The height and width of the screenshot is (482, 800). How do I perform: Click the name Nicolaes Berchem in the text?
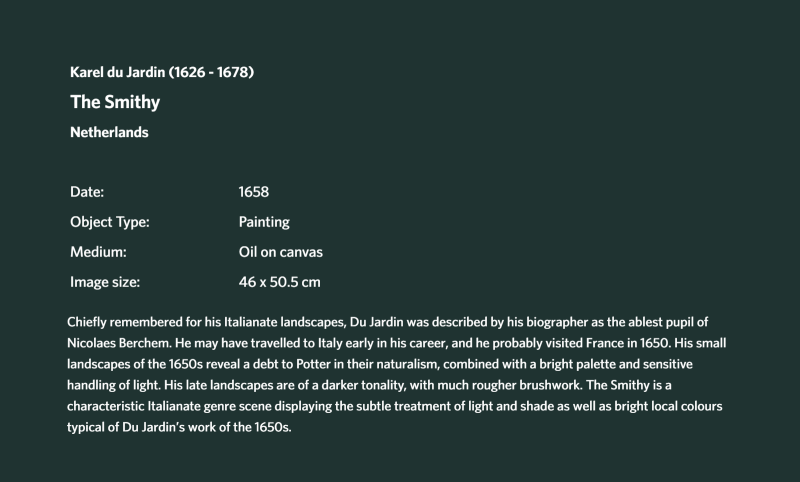tap(119, 343)
